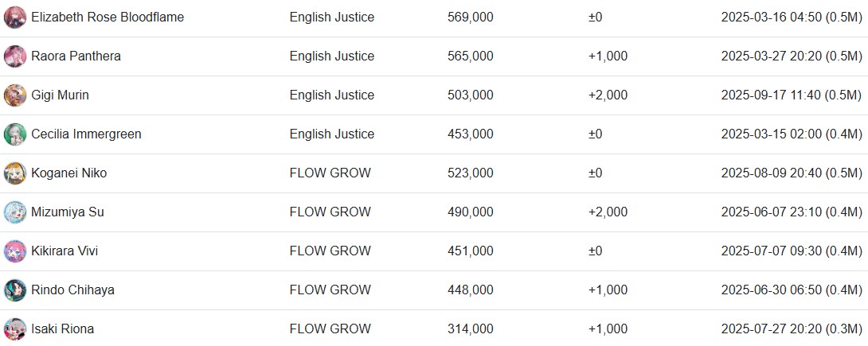Image resolution: width=868 pixels, height=346 pixels.
Task: Click English Justice group in Cecilia's row
Action: pyautogui.click(x=331, y=134)
